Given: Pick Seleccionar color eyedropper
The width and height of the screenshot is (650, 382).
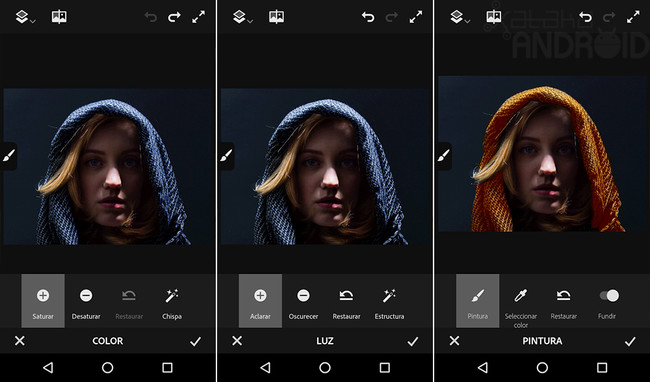Looking at the screenshot, I should point(521,302).
